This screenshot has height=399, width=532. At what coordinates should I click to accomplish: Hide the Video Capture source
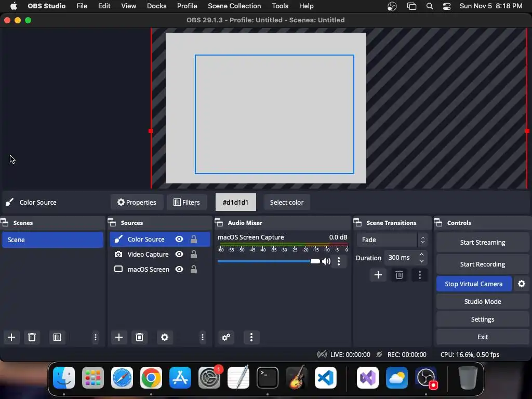179,254
